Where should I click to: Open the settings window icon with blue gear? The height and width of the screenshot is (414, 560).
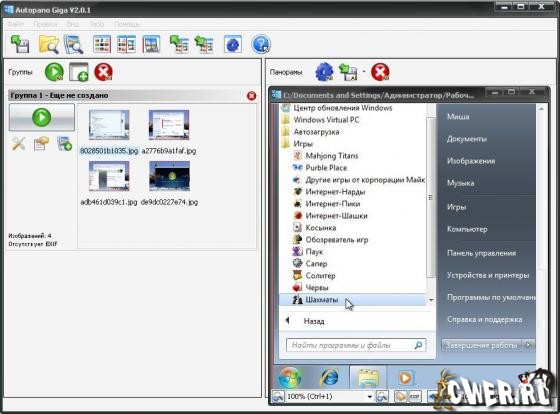click(232, 44)
